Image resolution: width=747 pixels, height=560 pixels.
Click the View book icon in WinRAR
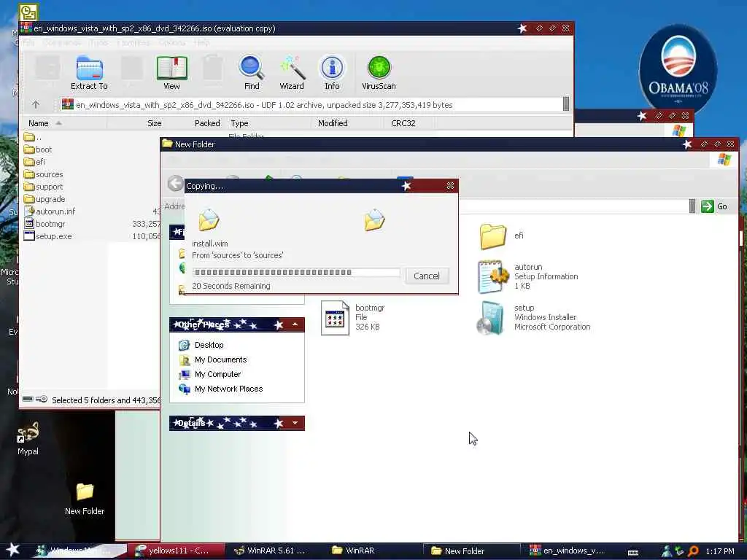point(171,72)
